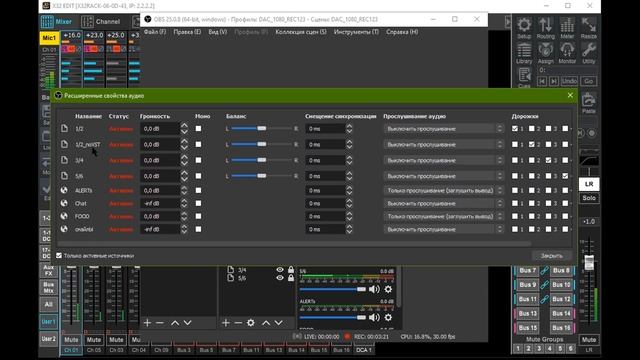Uncheck track 2 for 1/2_noVST row
This screenshot has height=360, width=640.
(x=531, y=144)
